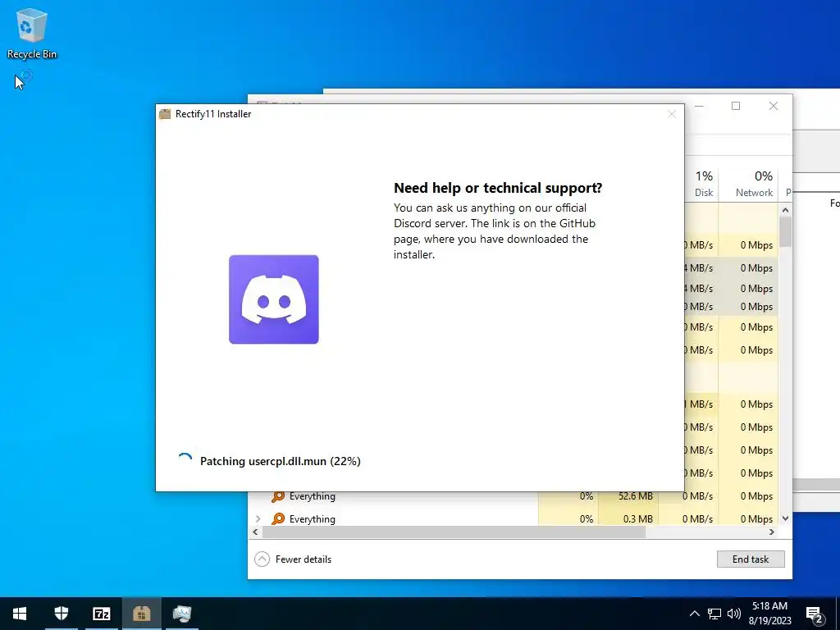The height and width of the screenshot is (630, 840).
Task: Open Windows Security from the taskbar
Action: pos(61,614)
